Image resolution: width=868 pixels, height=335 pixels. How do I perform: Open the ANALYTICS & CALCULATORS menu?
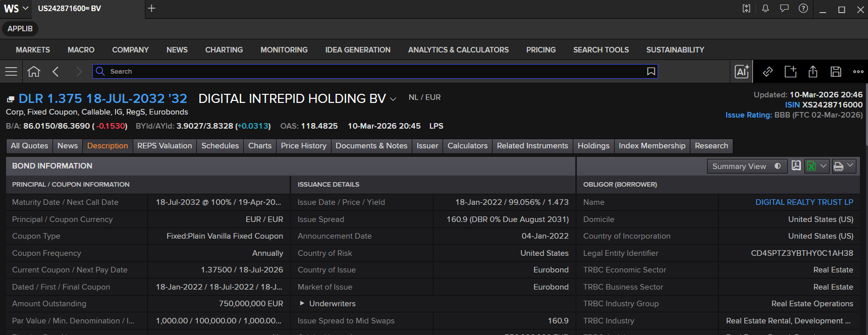(x=458, y=50)
